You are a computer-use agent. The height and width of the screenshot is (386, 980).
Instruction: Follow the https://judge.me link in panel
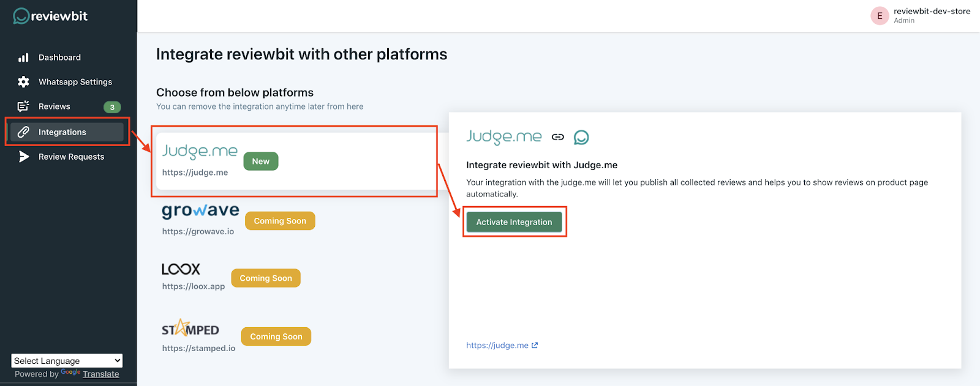coord(497,345)
